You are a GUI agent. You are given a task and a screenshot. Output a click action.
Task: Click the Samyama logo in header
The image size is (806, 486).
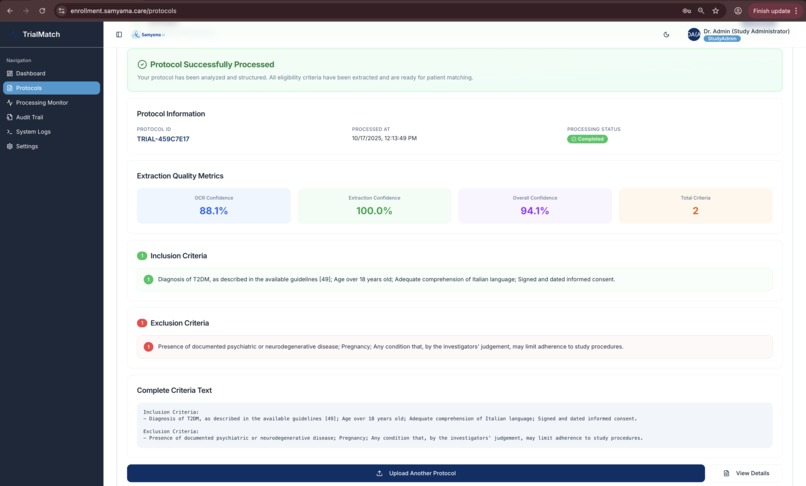pos(148,34)
